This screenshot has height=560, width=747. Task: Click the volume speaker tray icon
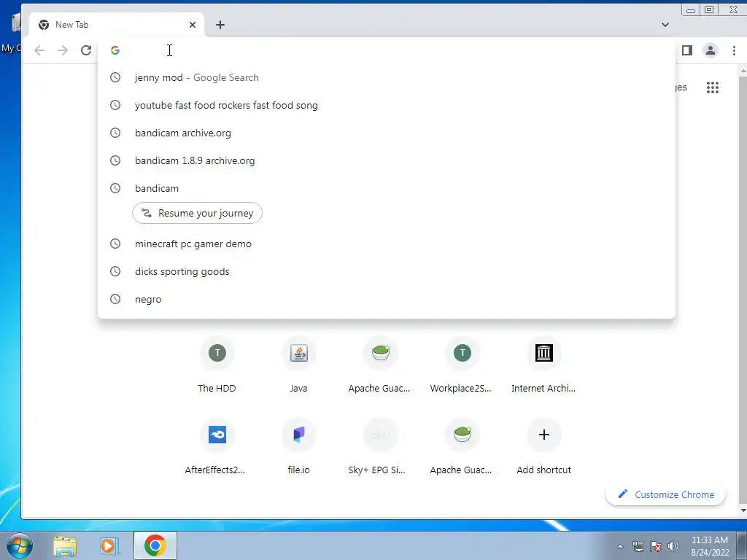click(673, 546)
